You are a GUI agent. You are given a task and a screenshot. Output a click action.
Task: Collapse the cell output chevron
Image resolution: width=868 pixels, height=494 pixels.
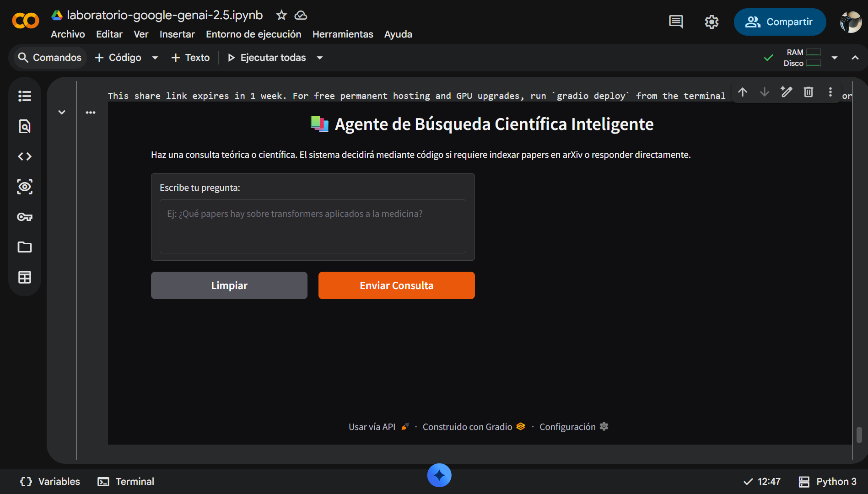[62, 112]
